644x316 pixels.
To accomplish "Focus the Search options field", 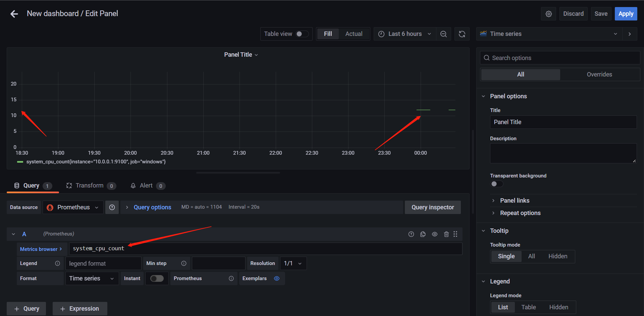I will 560,58.
